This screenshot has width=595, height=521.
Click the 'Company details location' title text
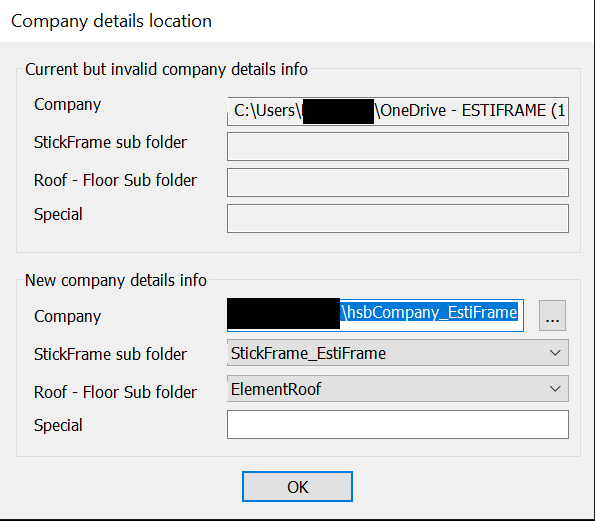[x=111, y=21]
